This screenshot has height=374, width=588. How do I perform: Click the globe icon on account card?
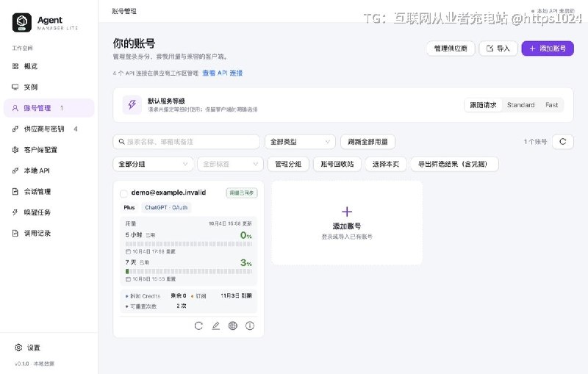[x=233, y=326]
